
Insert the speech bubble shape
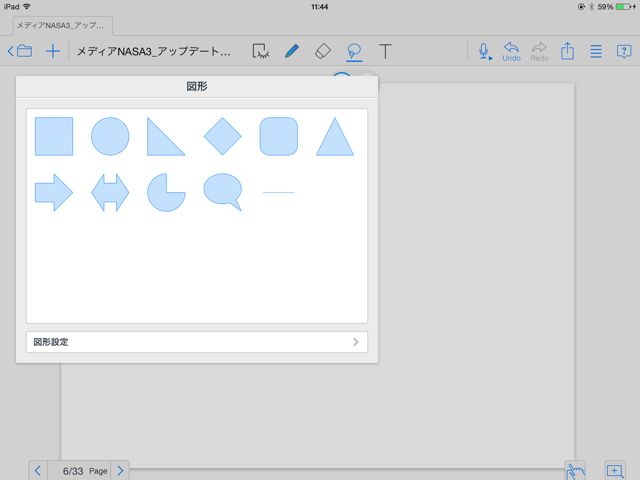[x=222, y=192]
